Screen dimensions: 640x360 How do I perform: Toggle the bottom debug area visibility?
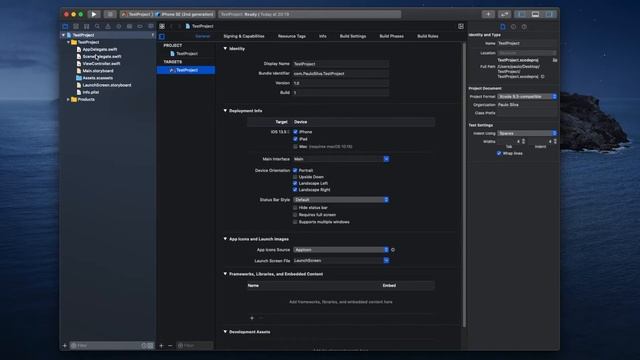[535, 14]
